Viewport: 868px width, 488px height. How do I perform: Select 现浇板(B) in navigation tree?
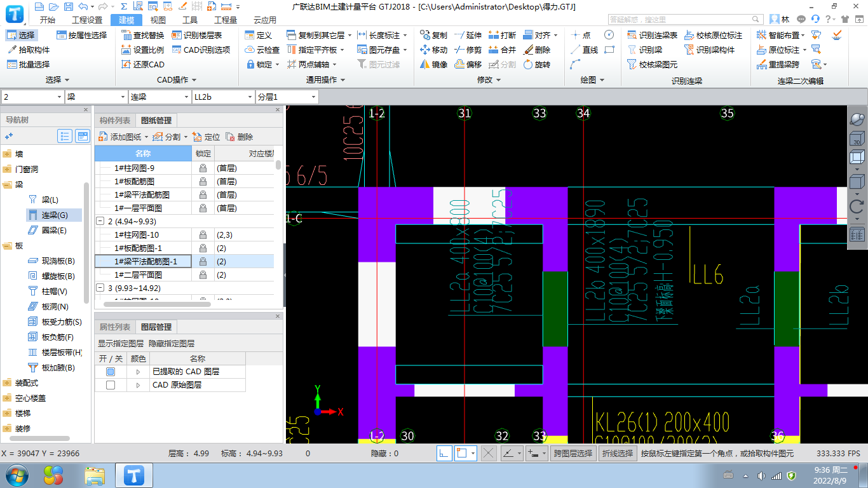pyautogui.click(x=52, y=261)
